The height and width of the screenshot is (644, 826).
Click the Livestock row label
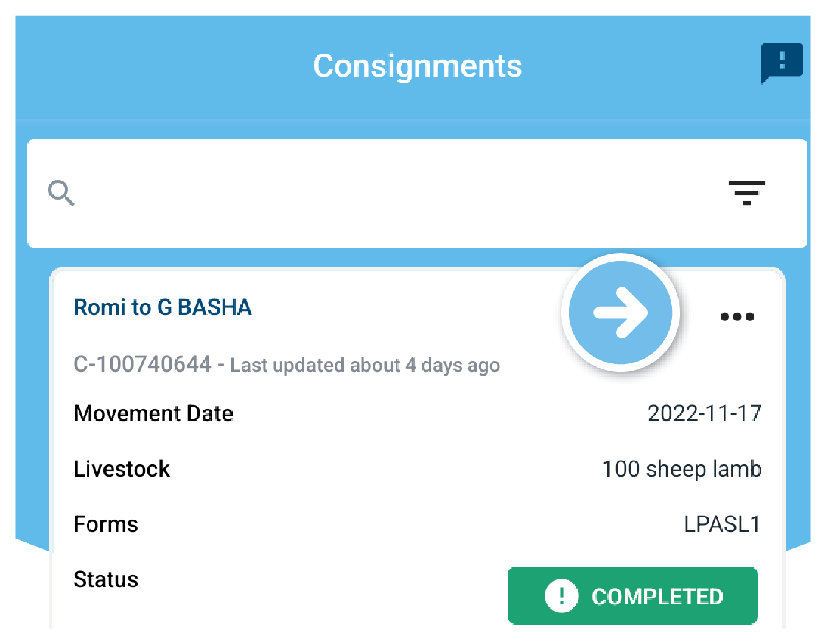[x=122, y=469]
